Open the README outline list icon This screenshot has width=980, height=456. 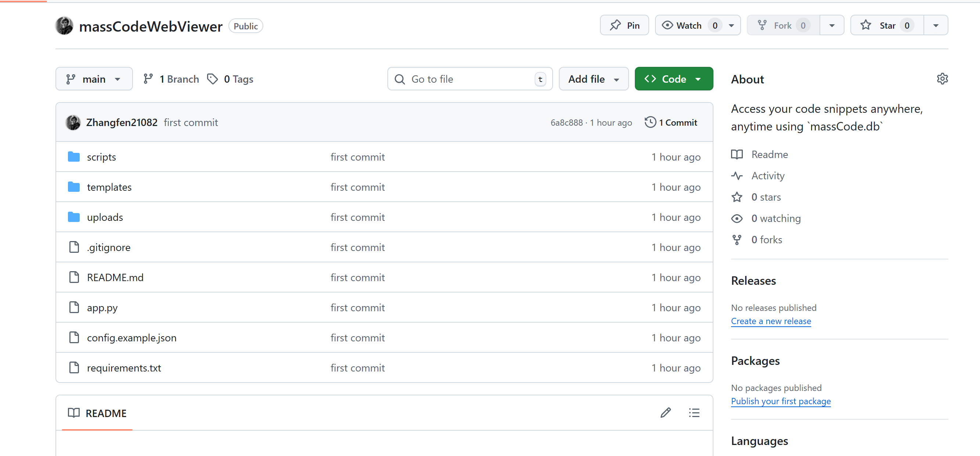click(694, 413)
